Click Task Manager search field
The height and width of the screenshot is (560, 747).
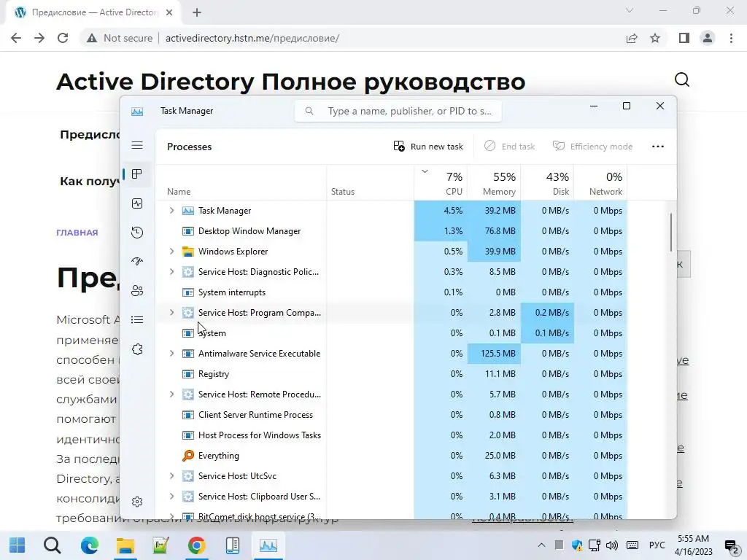click(x=398, y=111)
